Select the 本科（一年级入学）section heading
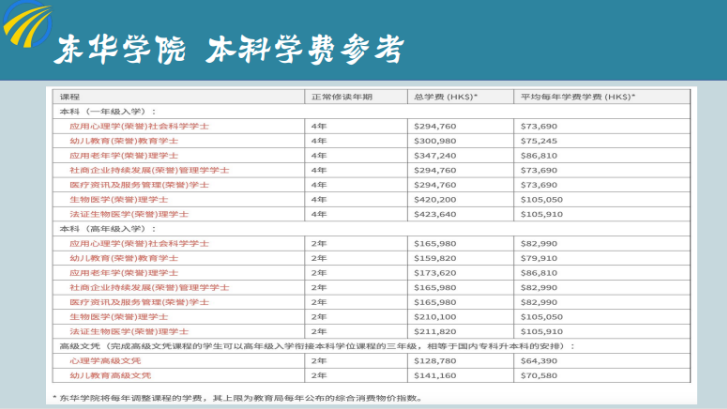This screenshot has height=409, width=727. pyautogui.click(x=108, y=112)
